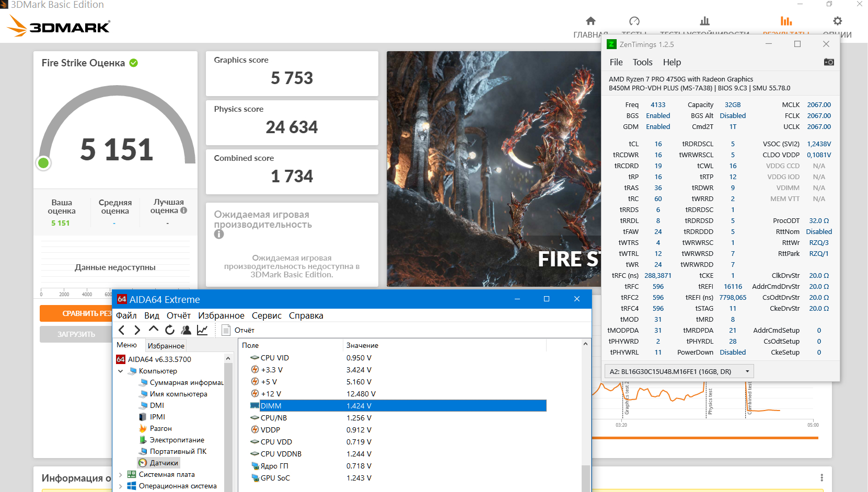Open the three-dot menu in 3DMark information section
Screen dimensions: 868x492
tap(821, 478)
